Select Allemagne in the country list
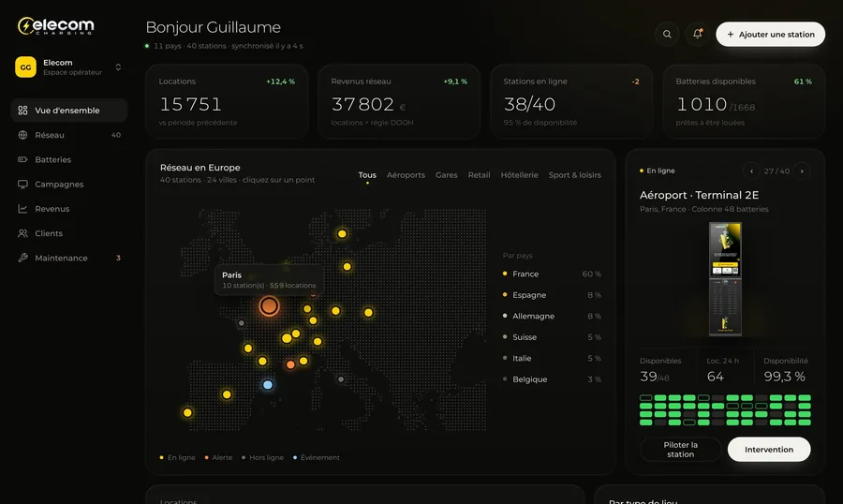Viewport: 843px width, 504px height. [552, 316]
